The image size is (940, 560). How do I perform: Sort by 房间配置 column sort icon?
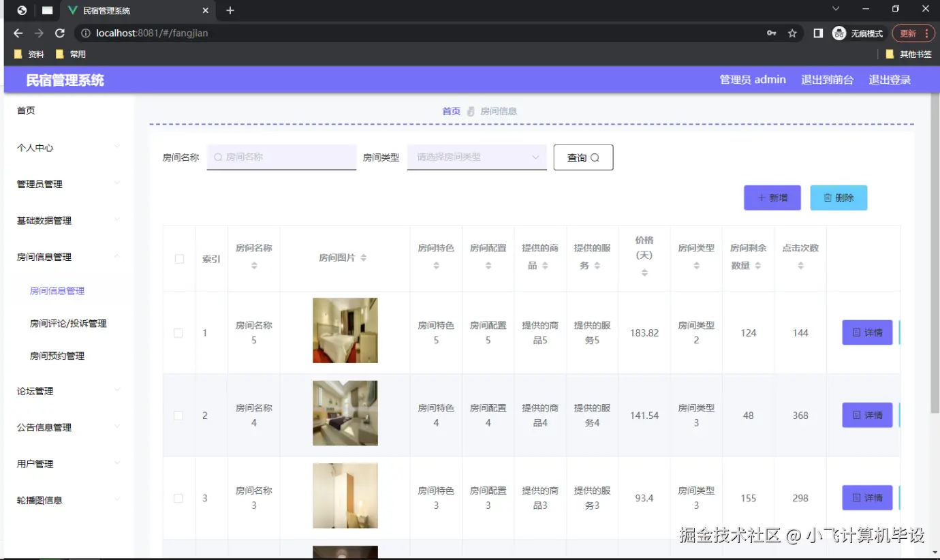(488, 266)
